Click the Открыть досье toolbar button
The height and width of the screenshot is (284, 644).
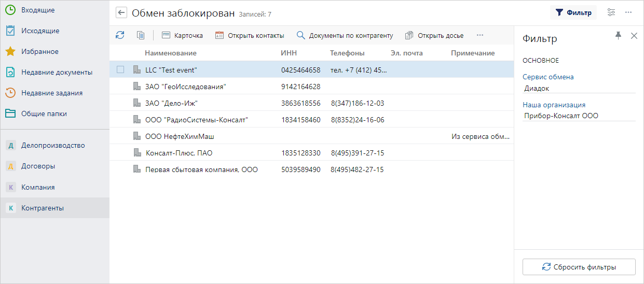[434, 35]
